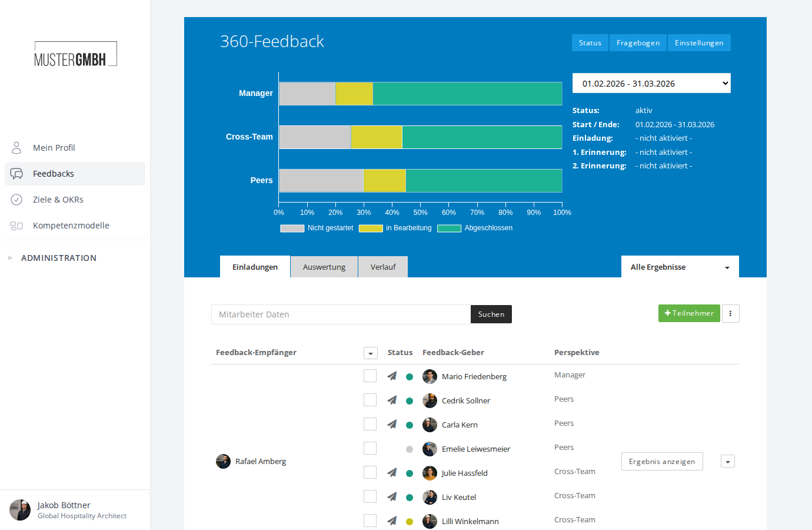Click the yellow in Bearbeitung legend swatch

371,228
